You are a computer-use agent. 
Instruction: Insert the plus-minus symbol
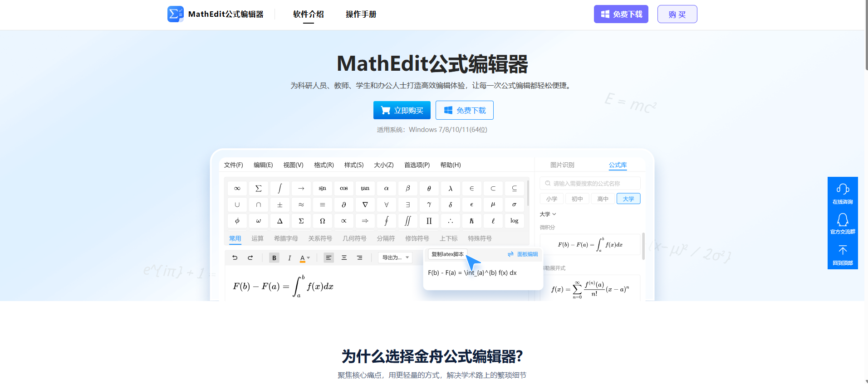click(x=280, y=204)
